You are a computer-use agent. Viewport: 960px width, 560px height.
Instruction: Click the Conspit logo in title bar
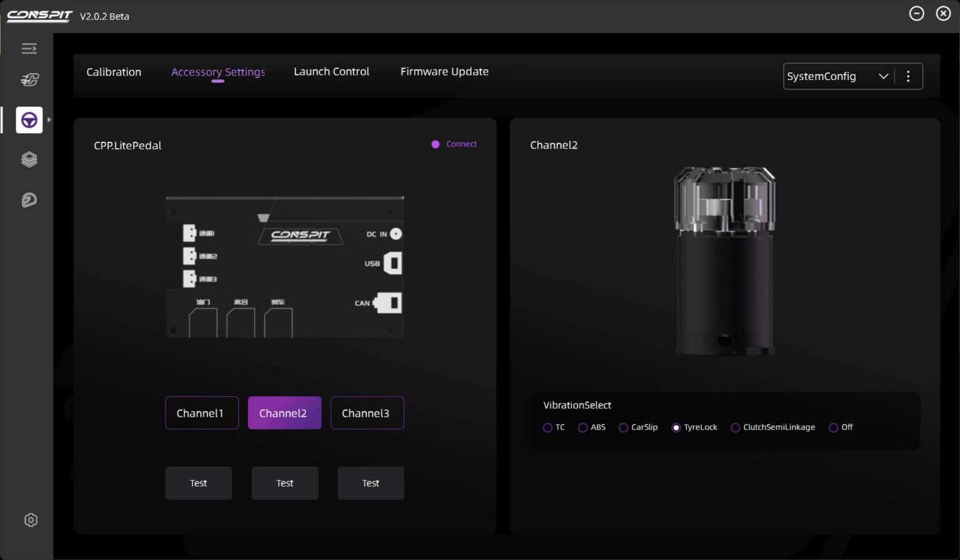39,16
